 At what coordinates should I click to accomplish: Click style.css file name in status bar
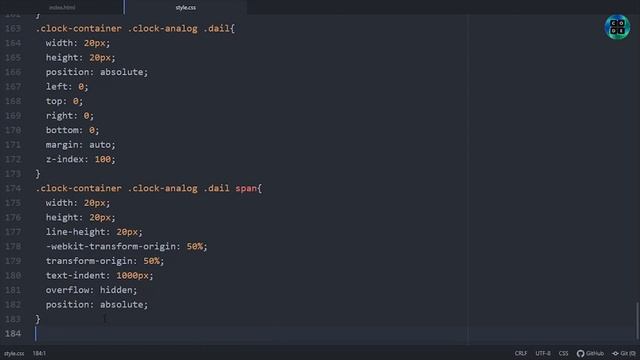pyautogui.click(x=14, y=353)
